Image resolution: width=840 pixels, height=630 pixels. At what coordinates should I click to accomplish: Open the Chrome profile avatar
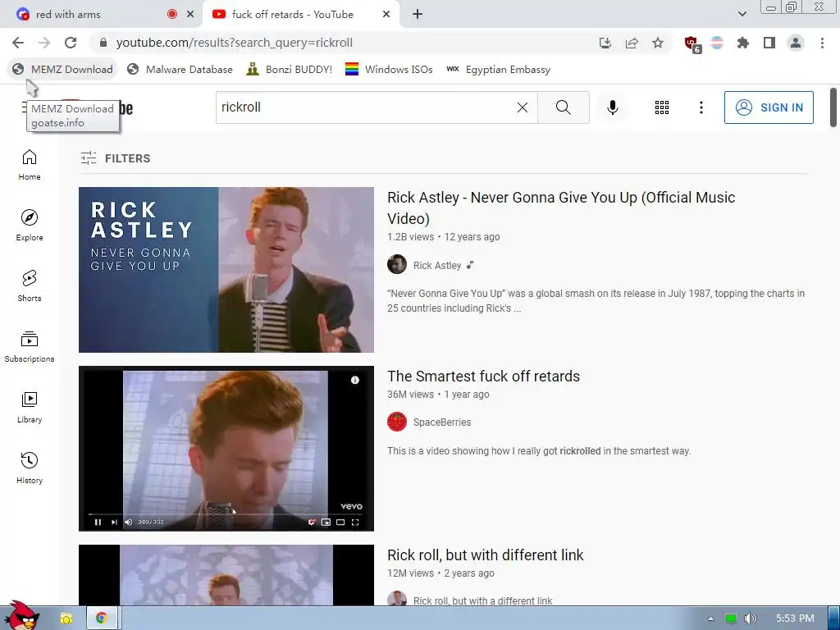point(796,43)
